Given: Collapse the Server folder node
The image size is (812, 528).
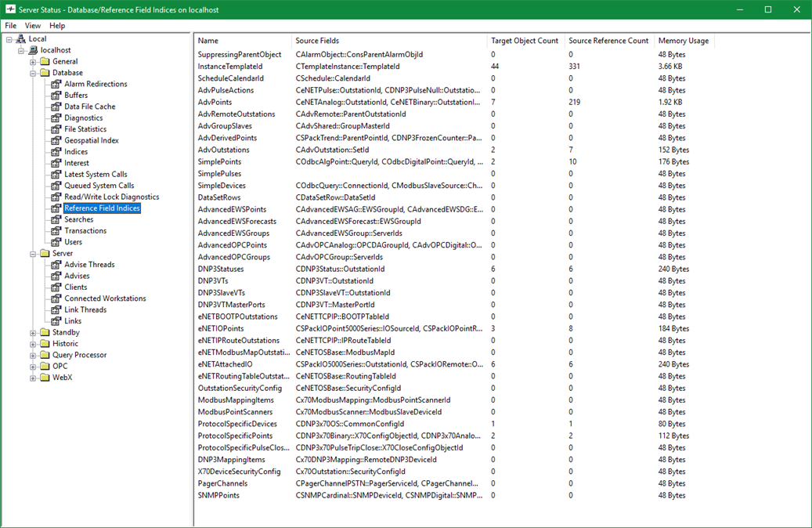Looking at the screenshot, I should (x=33, y=254).
